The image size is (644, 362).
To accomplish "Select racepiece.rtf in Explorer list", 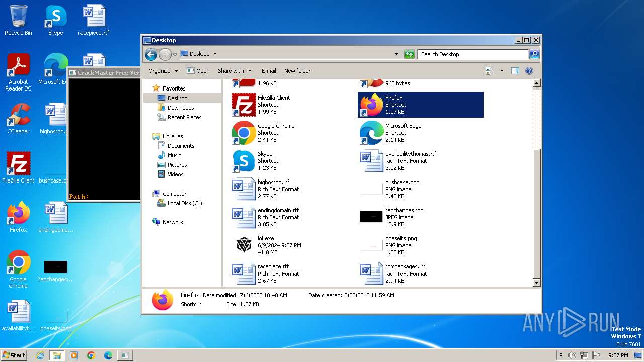I will point(293,274).
